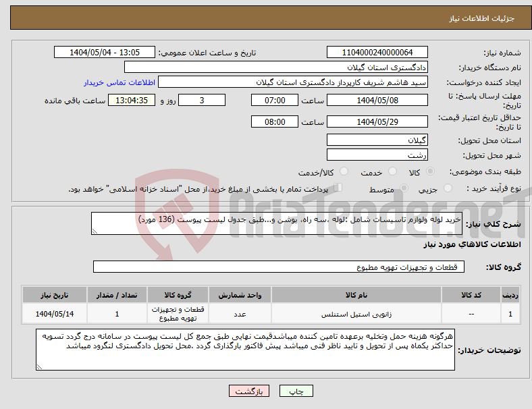Click the price validity time 08:00
Viewport: 532px width, 409px height.
click(x=275, y=121)
